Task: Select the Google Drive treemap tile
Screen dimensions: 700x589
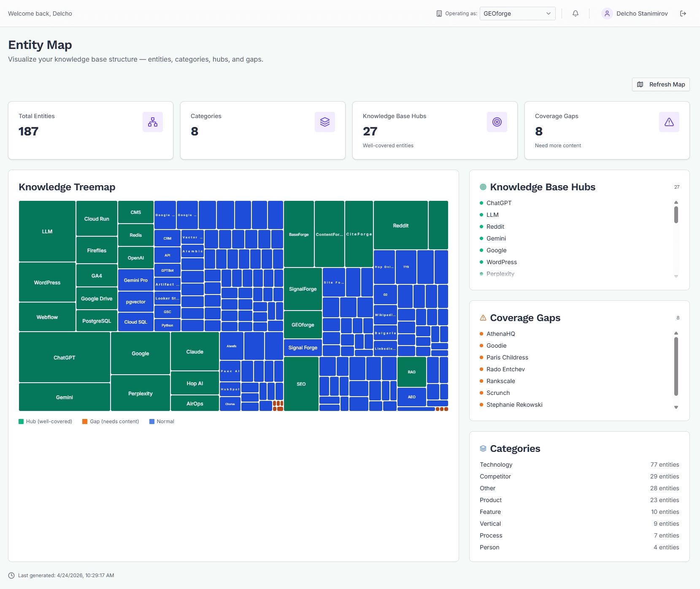Action: point(97,298)
